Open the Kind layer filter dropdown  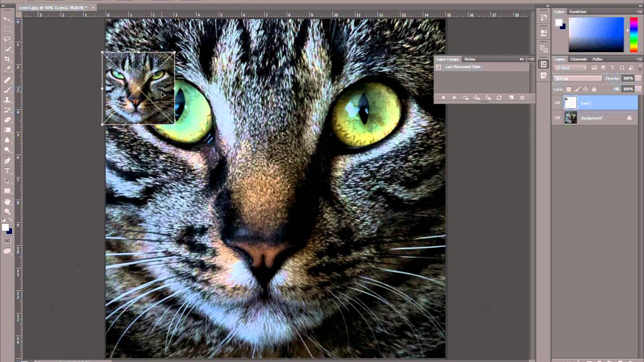(x=571, y=67)
